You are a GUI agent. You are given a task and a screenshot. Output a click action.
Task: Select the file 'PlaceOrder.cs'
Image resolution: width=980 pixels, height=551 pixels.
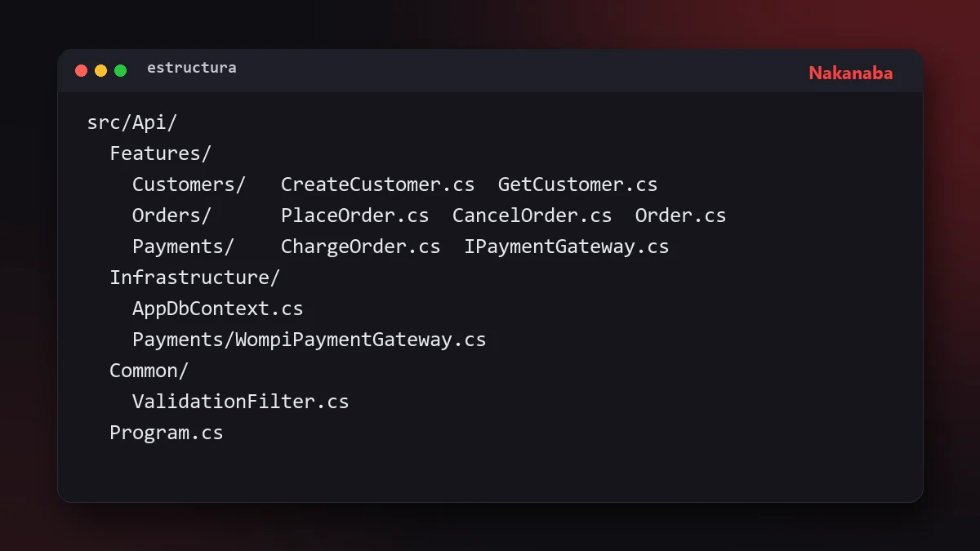pos(355,216)
